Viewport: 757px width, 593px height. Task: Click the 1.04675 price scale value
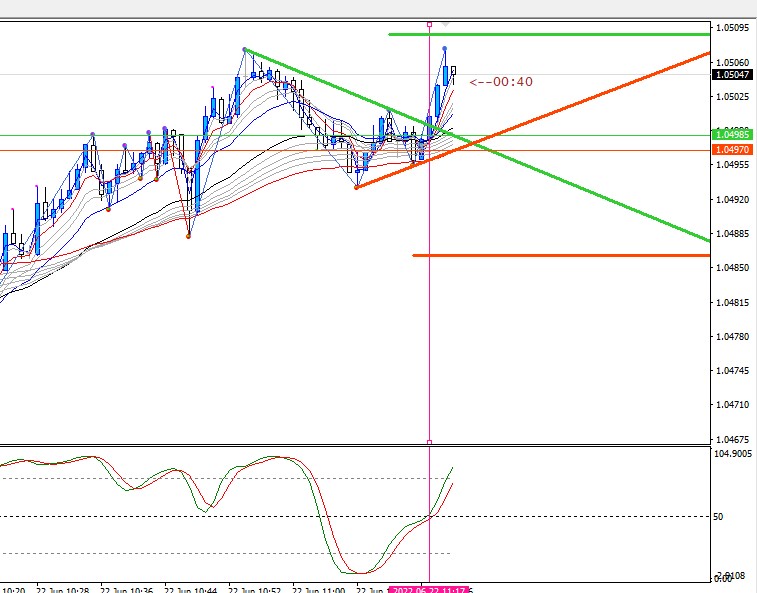point(733,439)
